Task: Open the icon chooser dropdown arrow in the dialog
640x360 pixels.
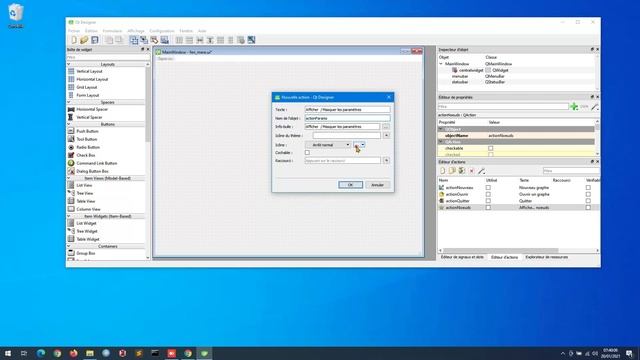Action: (363, 144)
